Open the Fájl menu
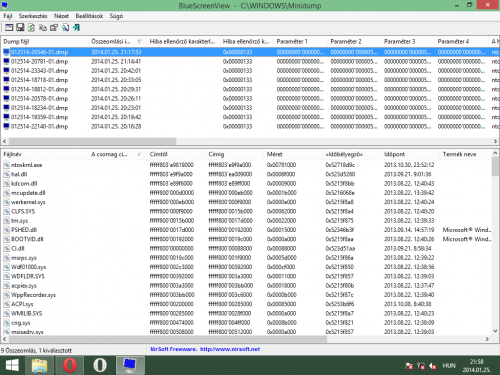The width and height of the screenshot is (500, 375). 8,16
